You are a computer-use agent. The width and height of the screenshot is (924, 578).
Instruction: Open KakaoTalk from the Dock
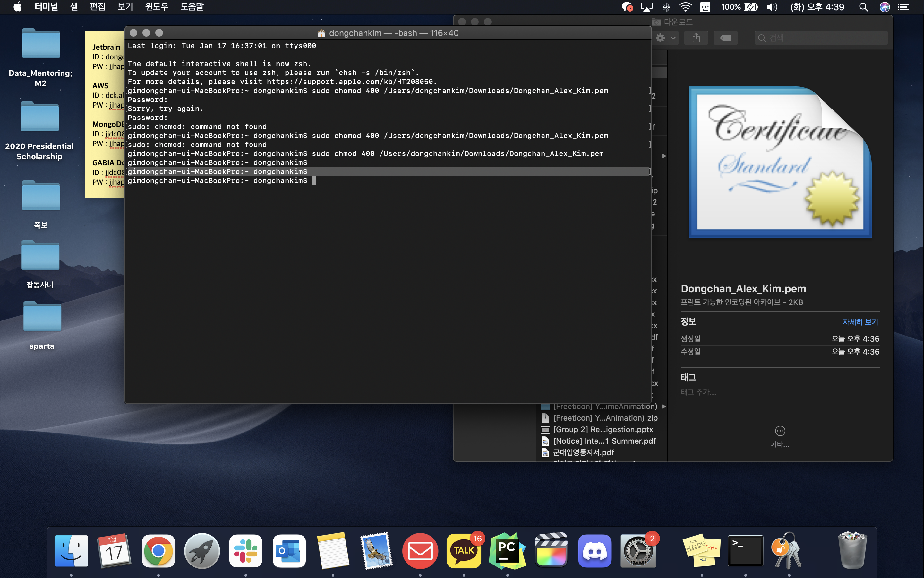464,550
